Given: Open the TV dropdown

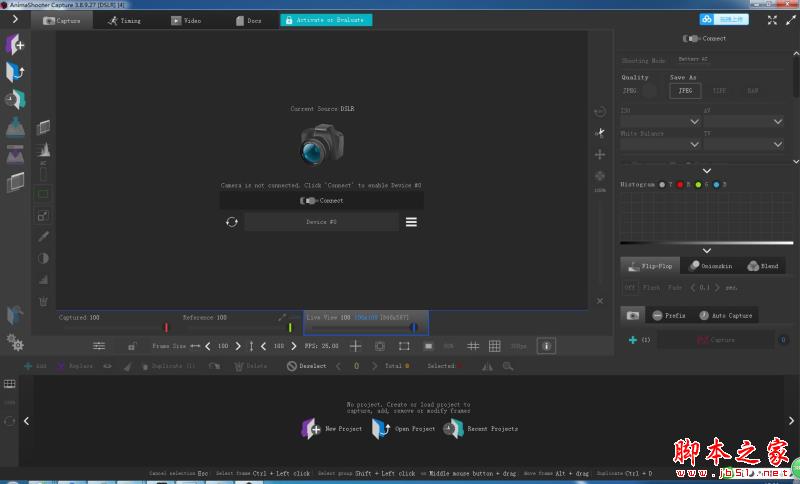Looking at the screenshot, I should pyautogui.click(x=743, y=144).
